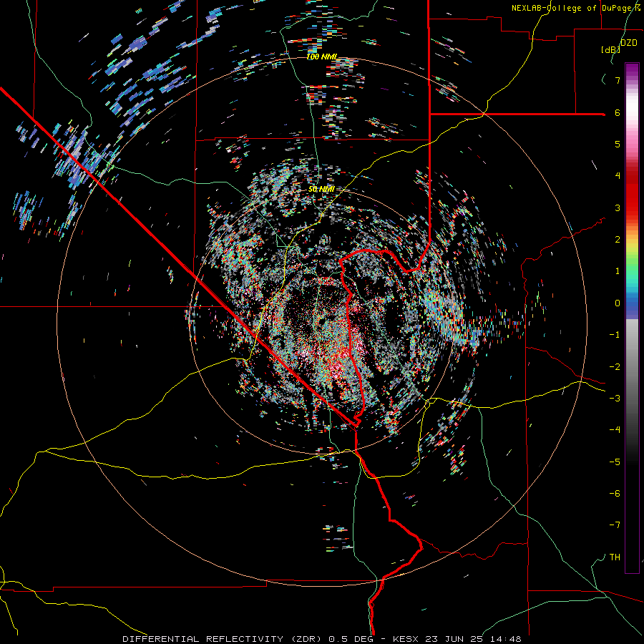
Task: Click the positive 5 scale value
Action: click(618, 144)
